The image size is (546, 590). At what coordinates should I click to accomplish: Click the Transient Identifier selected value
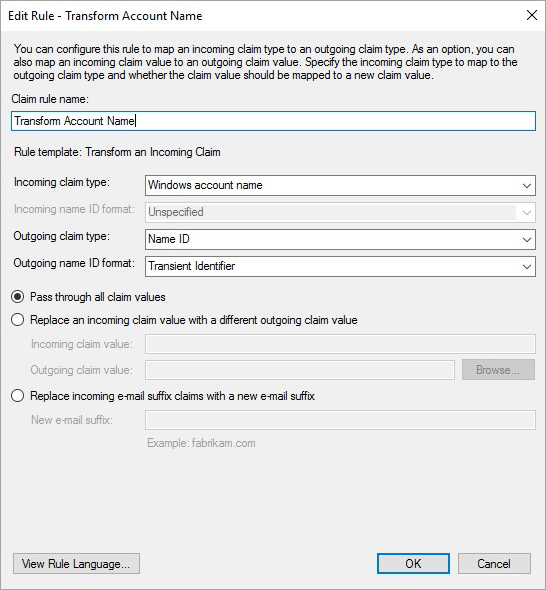click(192, 266)
